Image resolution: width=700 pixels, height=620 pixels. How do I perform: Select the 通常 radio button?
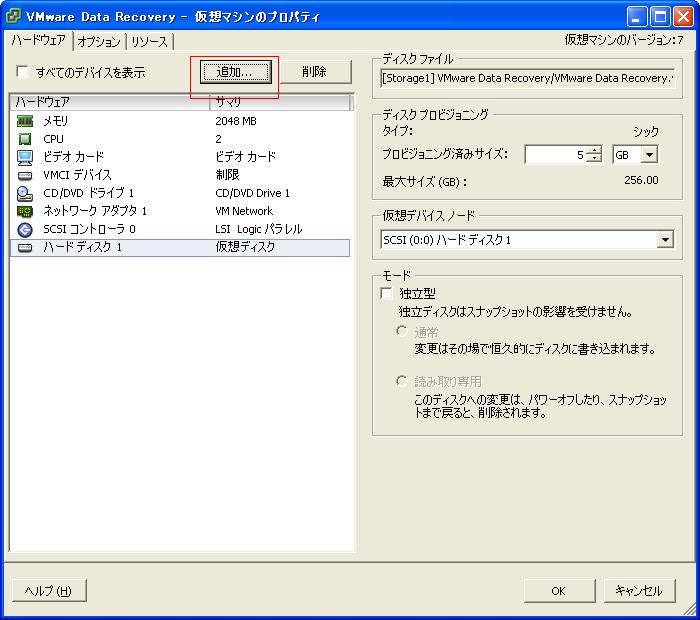tap(401, 331)
